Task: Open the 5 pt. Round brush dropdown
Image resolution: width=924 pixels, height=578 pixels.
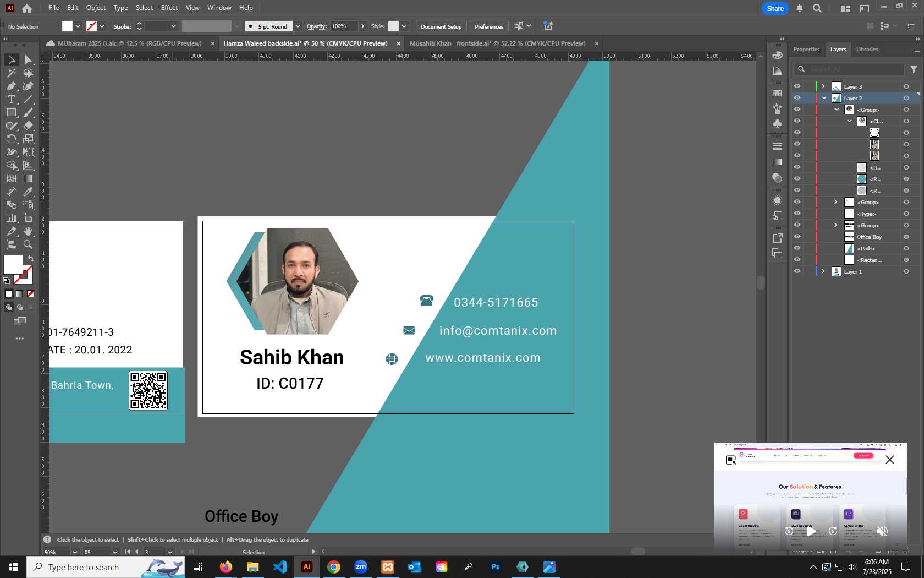Action: (x=298, y=26)
